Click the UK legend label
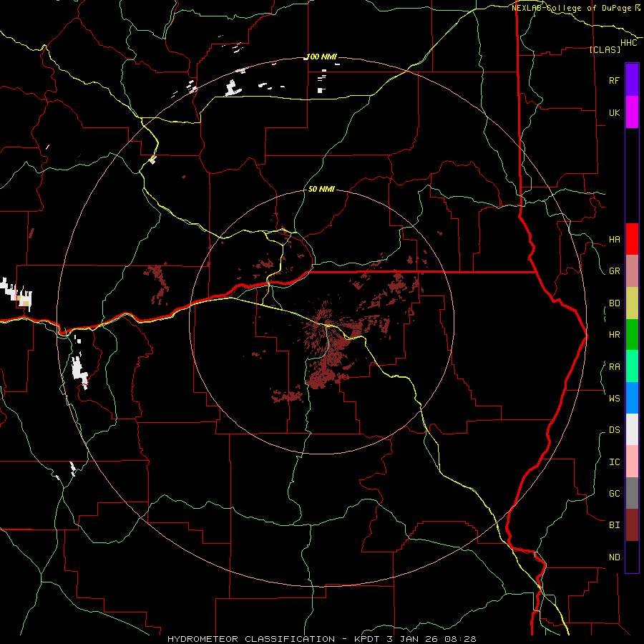Screen dimensions: 644x644 pos(615,112)
